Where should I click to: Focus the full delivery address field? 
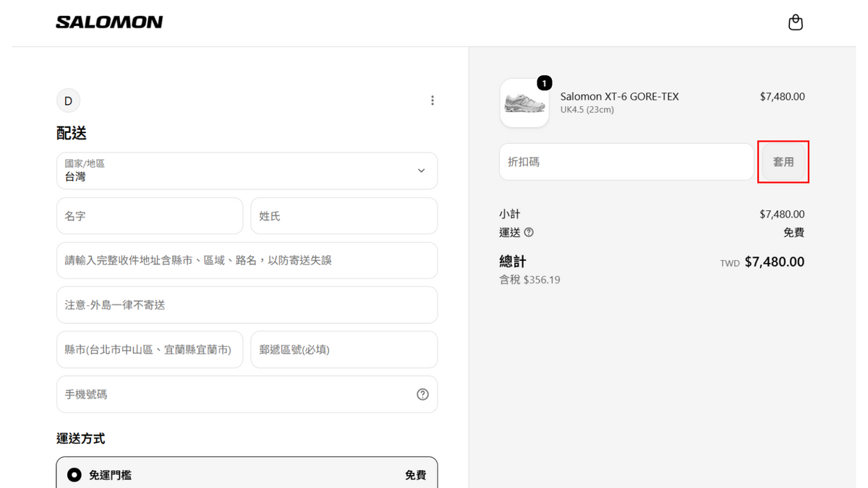[x=247, y=260]
